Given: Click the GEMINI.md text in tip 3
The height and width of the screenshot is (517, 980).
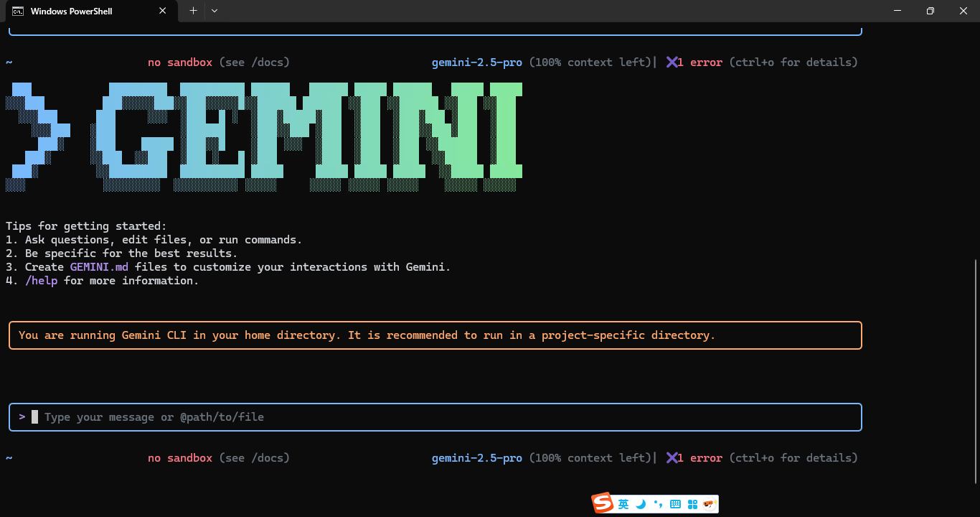Looking at the screenshot, I should click(99, 267).
